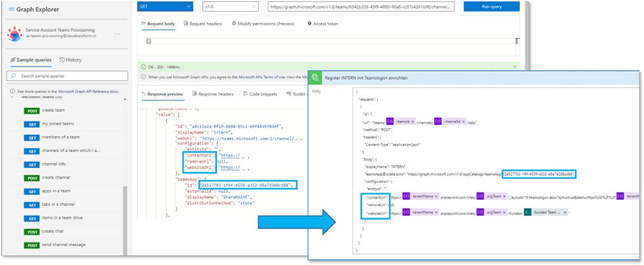The width and height of the screenshot is (644, 265).
Task: Open the Code snippets tab
Action: 260,94
